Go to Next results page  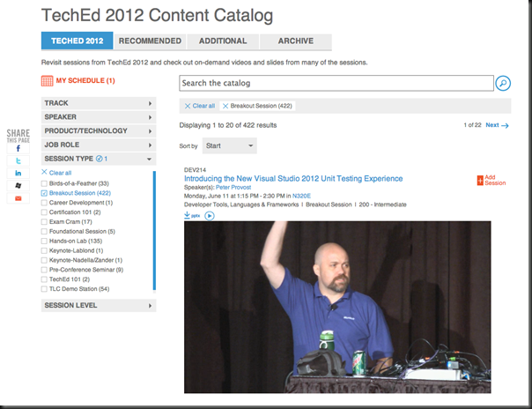point(492,125)
